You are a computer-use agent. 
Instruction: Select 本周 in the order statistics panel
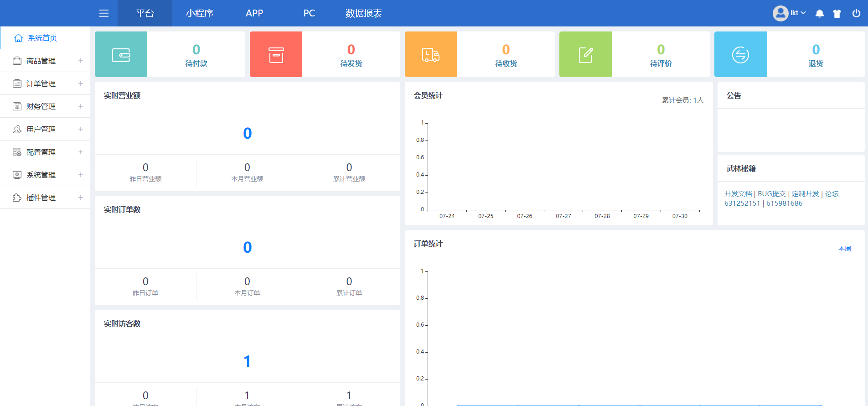(844, 249)
